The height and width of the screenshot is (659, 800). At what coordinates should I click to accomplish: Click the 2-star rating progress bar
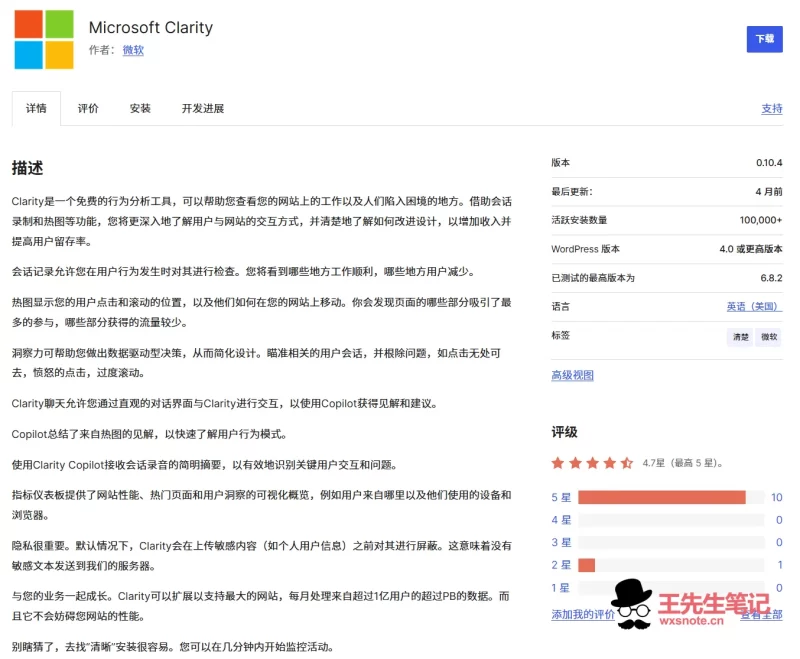tap(671, 565)
